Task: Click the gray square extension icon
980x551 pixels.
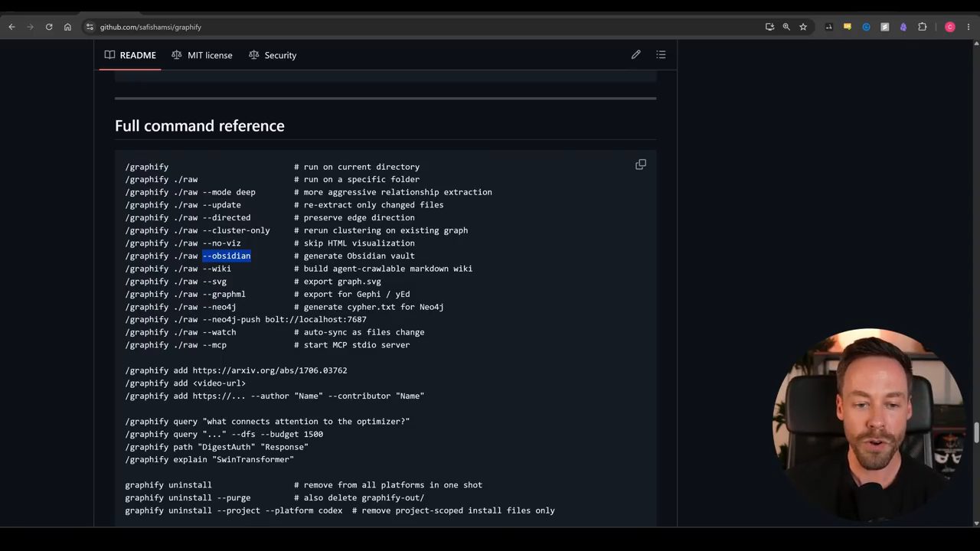Action: [x=884, y=27]
